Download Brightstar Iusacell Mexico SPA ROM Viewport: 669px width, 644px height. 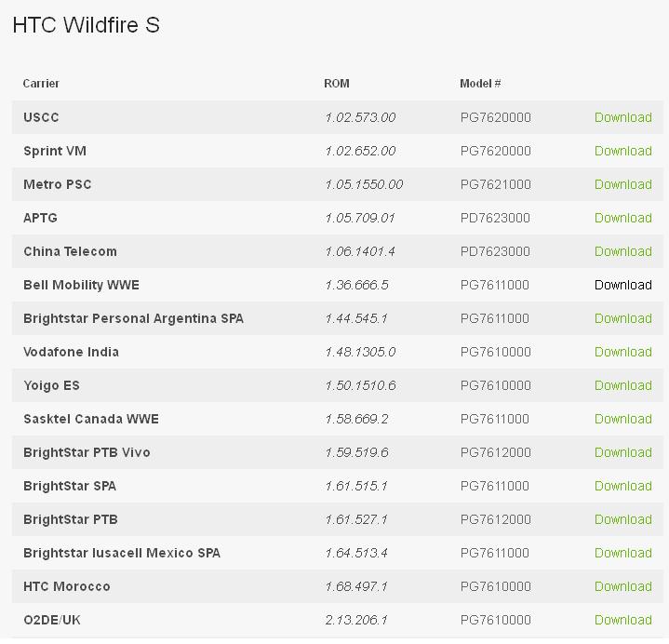(622, 553)
